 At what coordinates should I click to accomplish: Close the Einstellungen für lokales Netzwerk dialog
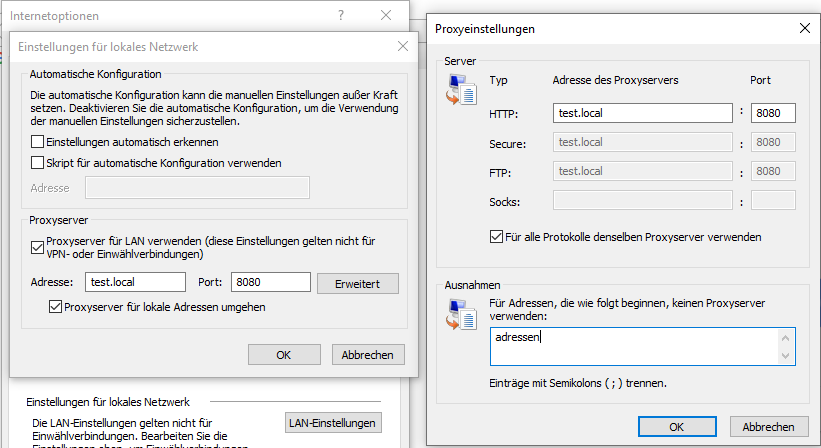click(x=403, y=46)
